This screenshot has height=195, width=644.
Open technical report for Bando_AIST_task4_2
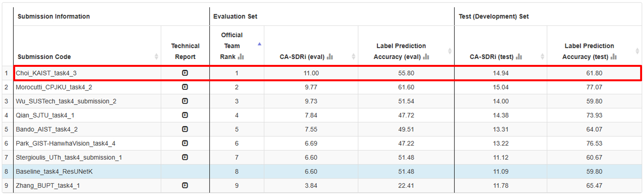[185, 129]
